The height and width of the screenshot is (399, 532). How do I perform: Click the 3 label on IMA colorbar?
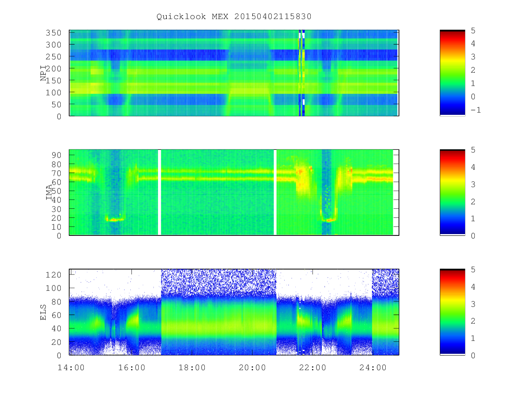point(473,184)
